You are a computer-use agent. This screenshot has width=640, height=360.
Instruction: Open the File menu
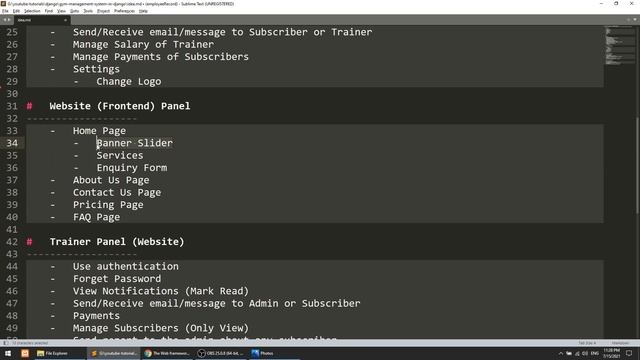tap(5, 11)
